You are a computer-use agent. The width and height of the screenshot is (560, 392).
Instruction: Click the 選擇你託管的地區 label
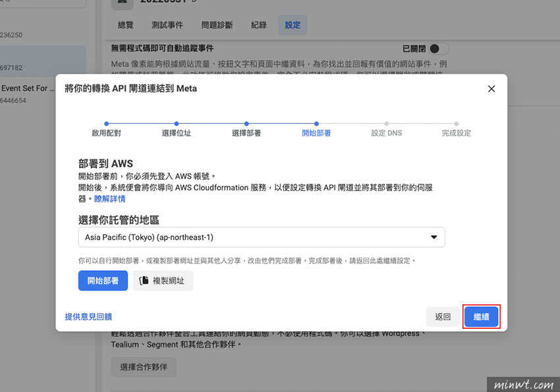[x=119, y=220]
